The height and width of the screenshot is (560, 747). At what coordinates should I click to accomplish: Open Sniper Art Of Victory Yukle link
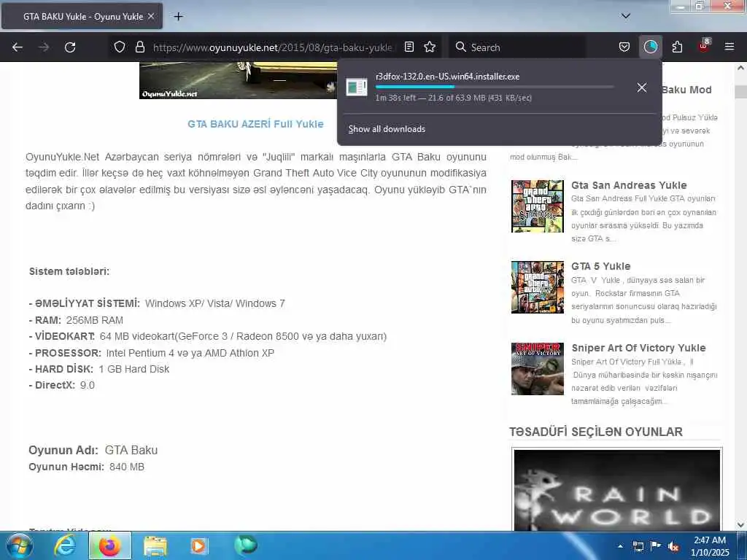638,348
